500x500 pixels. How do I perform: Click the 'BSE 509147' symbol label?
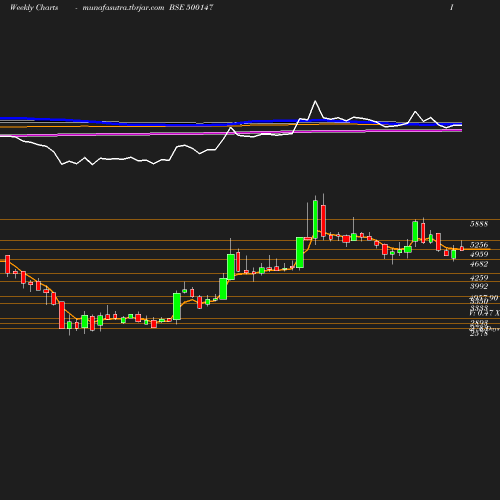tap(191, 7)
